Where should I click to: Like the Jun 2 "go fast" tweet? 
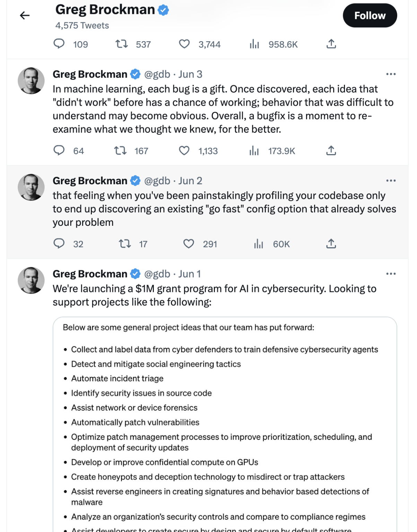point(189,243)
